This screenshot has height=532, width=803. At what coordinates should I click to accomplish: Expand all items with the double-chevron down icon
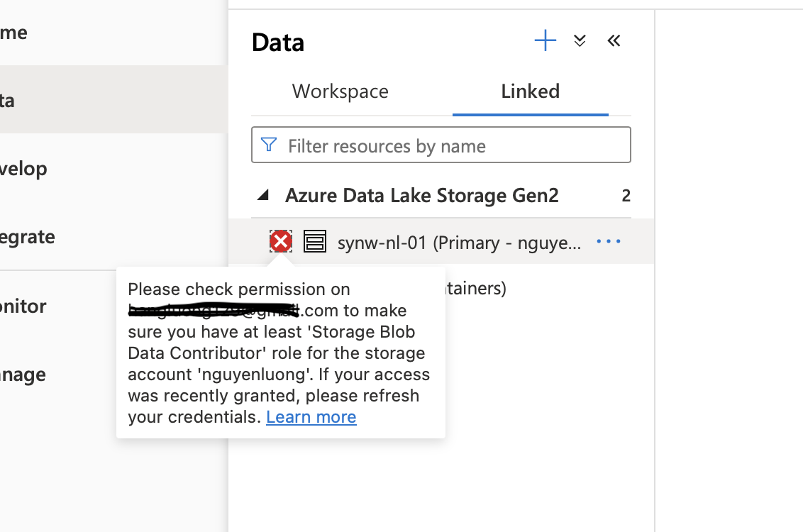coord(580,41)
